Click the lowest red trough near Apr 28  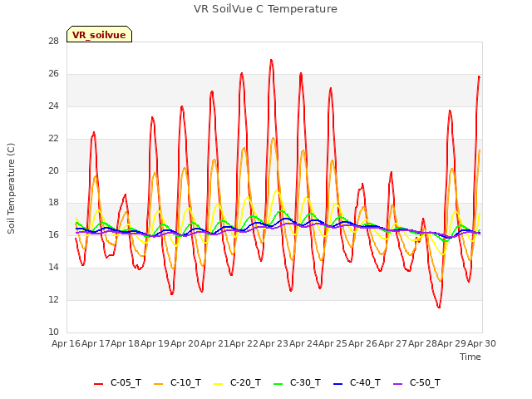(x=439, y=307)
